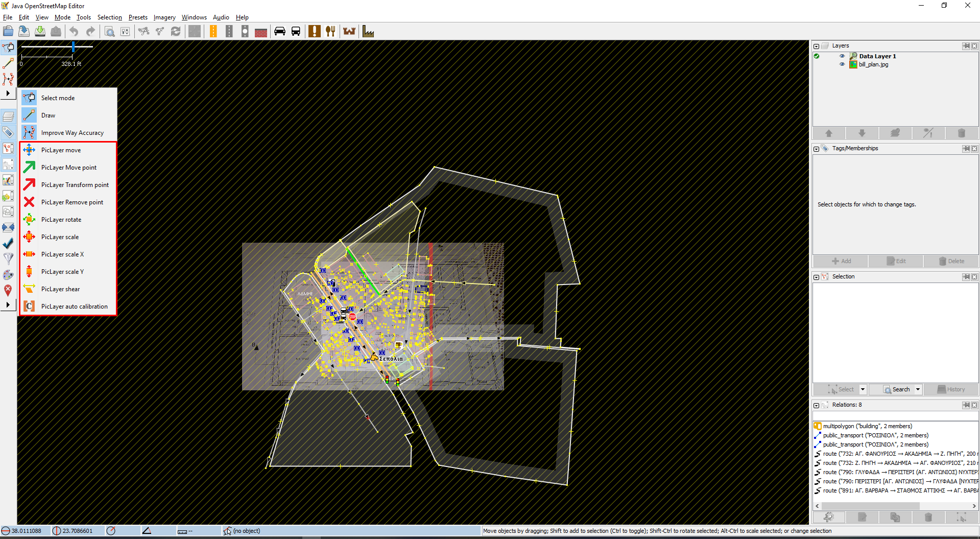This screenshot has width=980, height=539.
Task: Activate the PicLayer scale tool
Action: tap(60, 237)
